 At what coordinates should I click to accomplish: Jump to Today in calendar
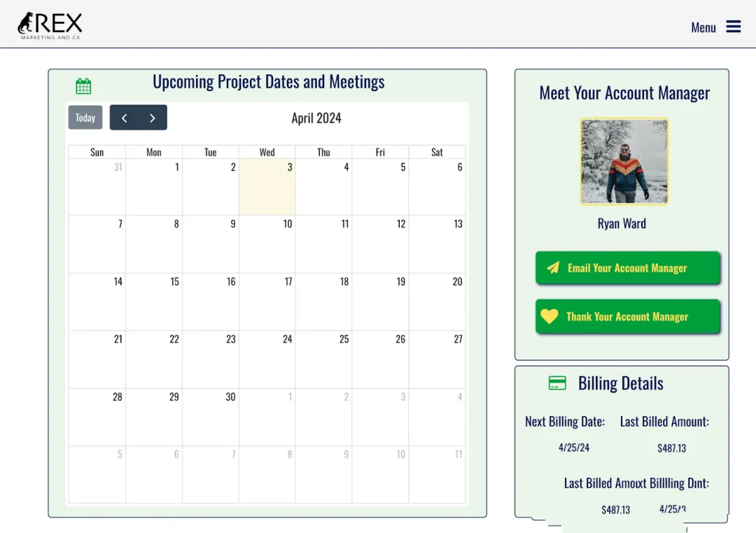[85, 118]
